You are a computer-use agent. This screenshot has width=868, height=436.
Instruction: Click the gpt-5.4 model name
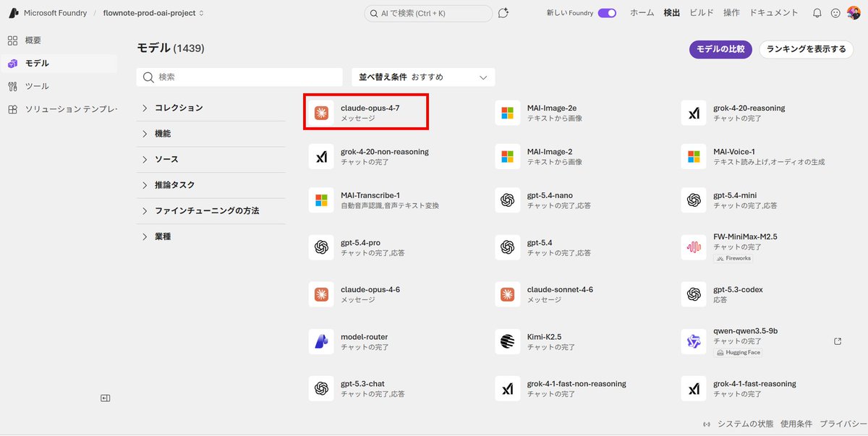coord(540,243)
